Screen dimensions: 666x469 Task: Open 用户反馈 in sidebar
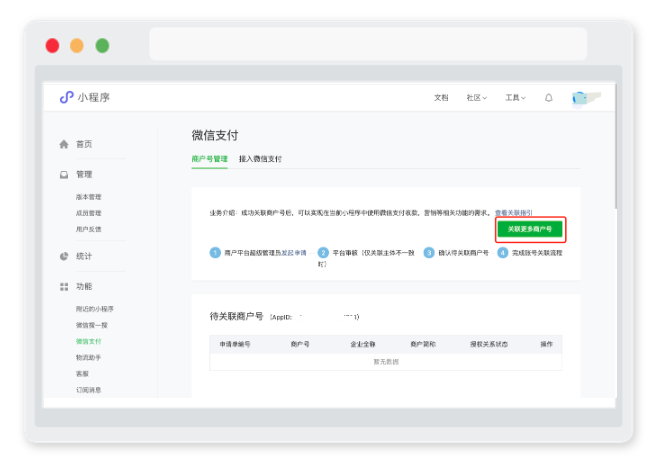click(x=88, y=229)
